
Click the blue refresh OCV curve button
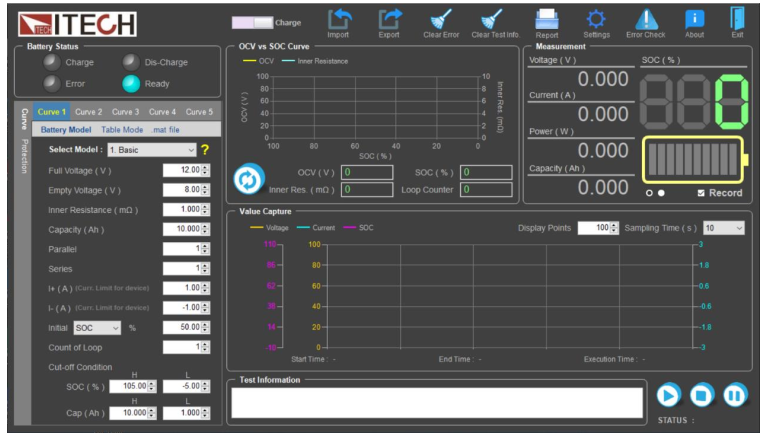[x=246, y=180]
